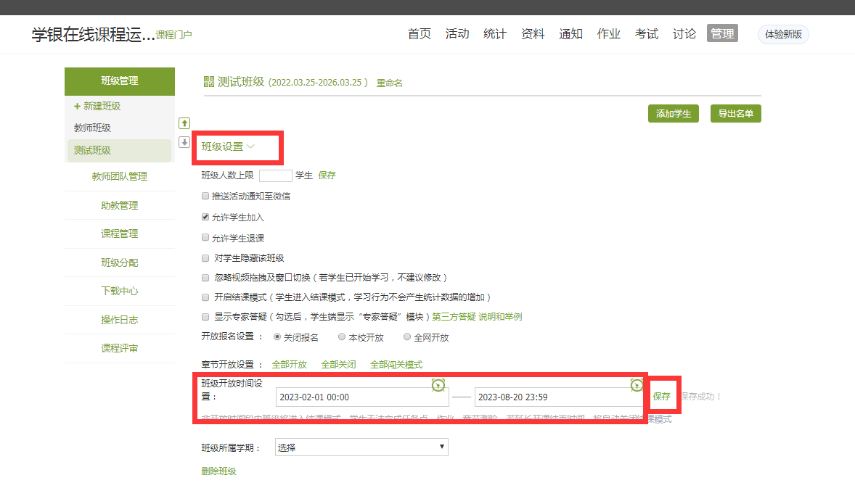Open 活动 navigation item
Image resolution: width=855 pixels, height=504 pixels.
(x=457, y=34)
